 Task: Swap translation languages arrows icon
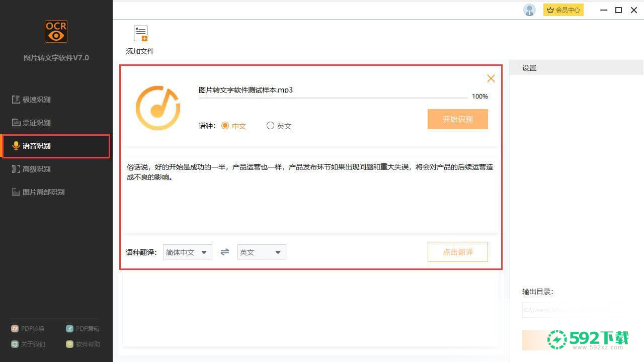tap(225, 252)
